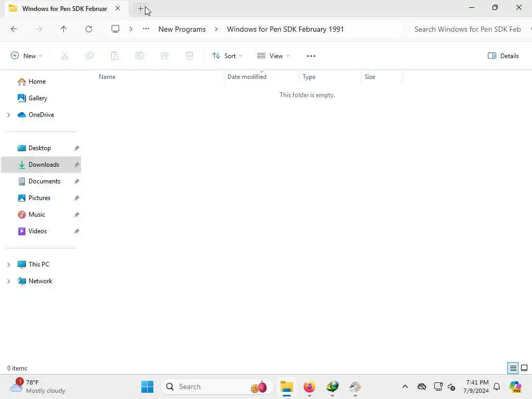Toggle the Details pane
532x399 pixels.
pyautogui.click(x=503, y=56)
